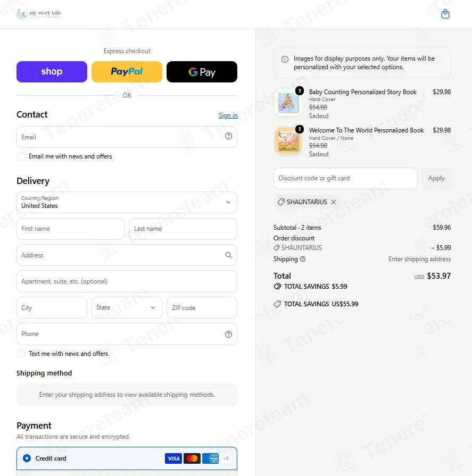Select the Credit card payment option

point(27,458)
